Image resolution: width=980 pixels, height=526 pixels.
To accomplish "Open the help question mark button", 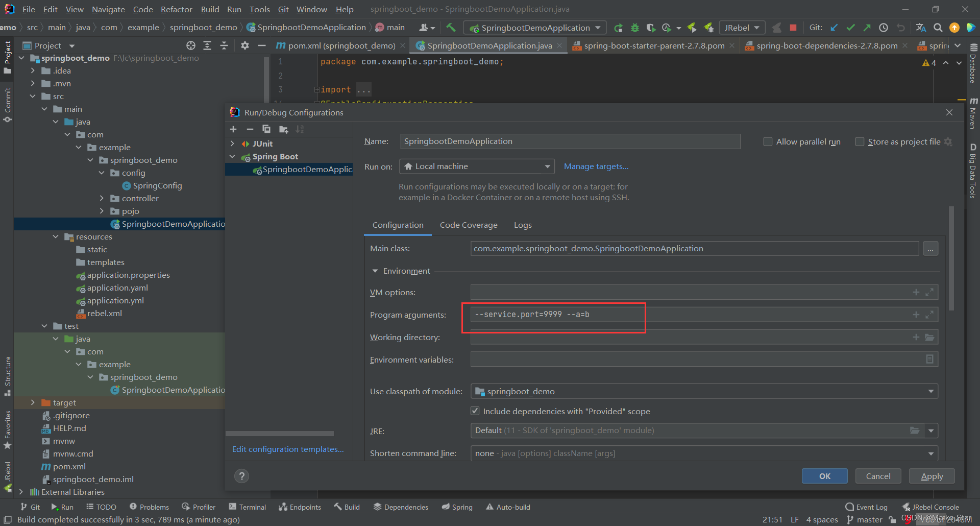I will coord(241,476).
